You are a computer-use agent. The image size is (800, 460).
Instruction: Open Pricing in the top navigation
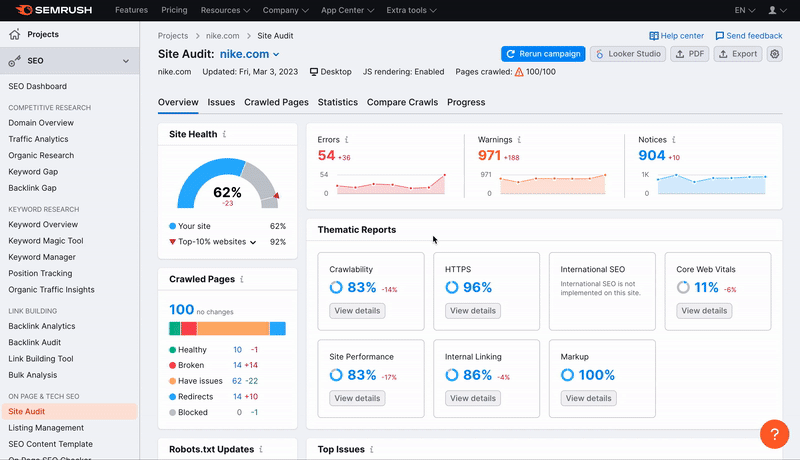[x=174, y=10]
